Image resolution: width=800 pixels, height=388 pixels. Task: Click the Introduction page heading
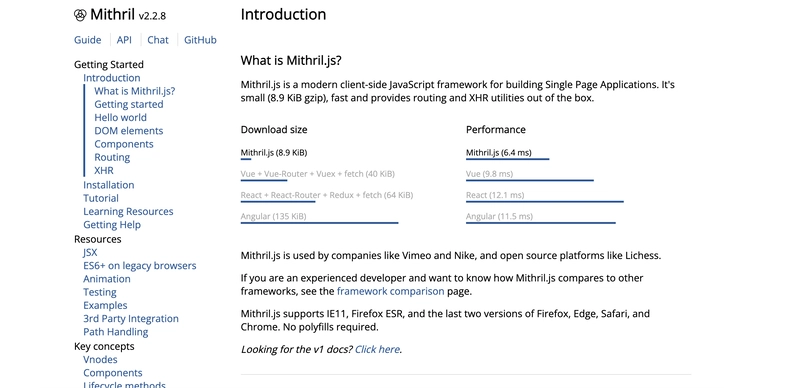click(x=283, y=14)
